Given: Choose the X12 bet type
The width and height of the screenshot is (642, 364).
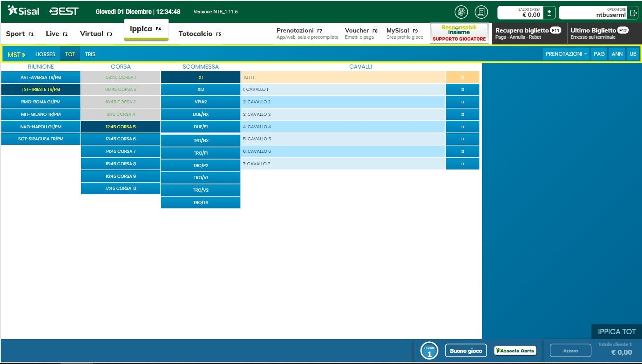Looking at the screenshot, I should pyautogui.click(x=200, y=90).
